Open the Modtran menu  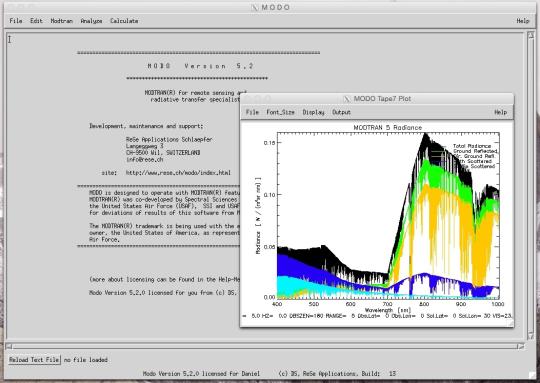(x=62, y=21)
